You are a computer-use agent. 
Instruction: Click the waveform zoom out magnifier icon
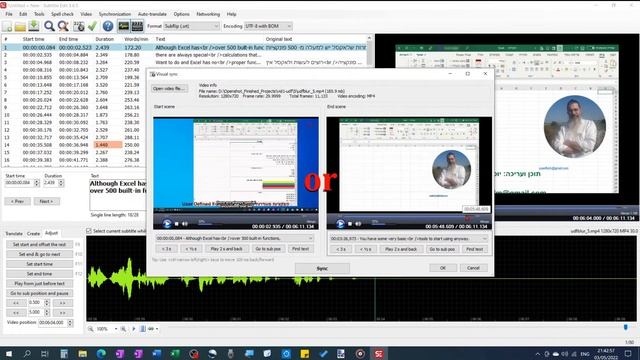[x=90, y=329]
